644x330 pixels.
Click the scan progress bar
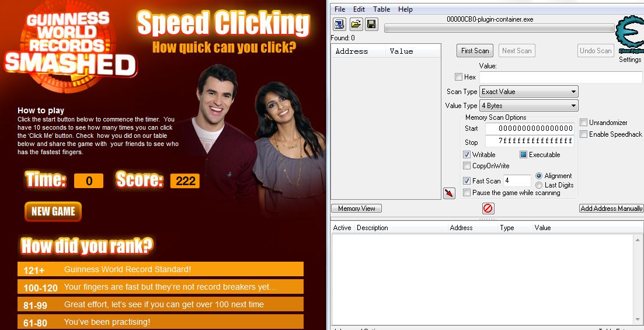[499, 29]
